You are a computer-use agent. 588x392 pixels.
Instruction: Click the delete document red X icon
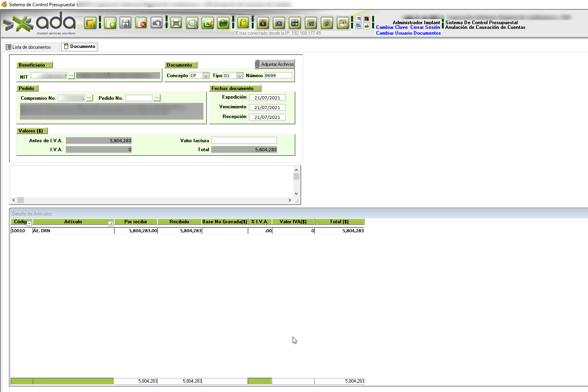[x=141, y=23]
